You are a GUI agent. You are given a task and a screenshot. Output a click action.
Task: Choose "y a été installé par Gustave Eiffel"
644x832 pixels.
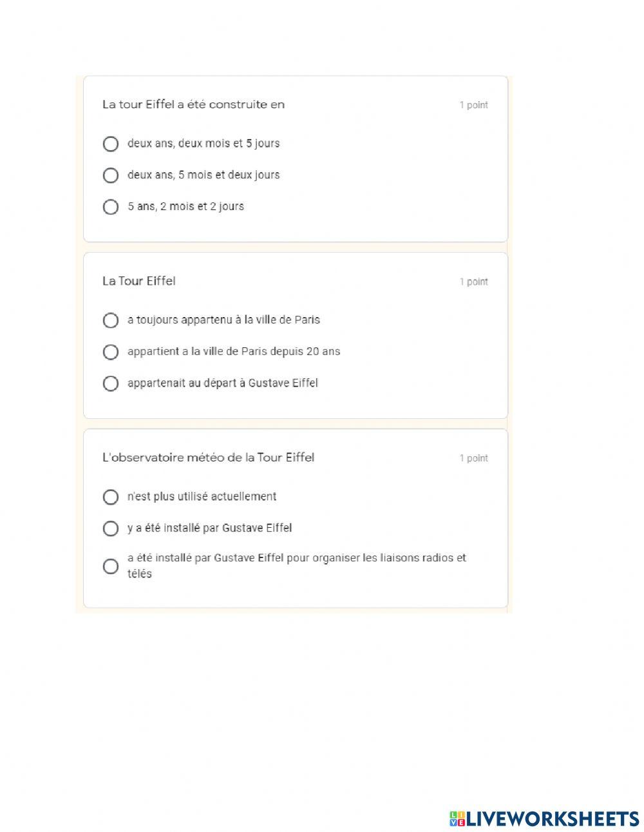(x=111, y=528)
